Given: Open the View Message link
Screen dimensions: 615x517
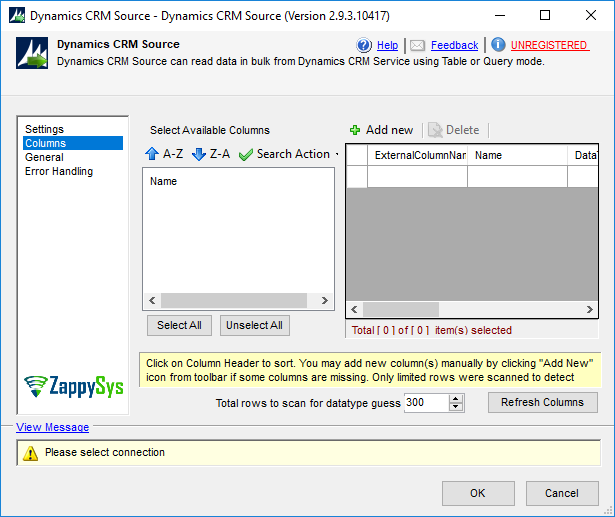Looking at the screenshot, I should pos(53,427).
